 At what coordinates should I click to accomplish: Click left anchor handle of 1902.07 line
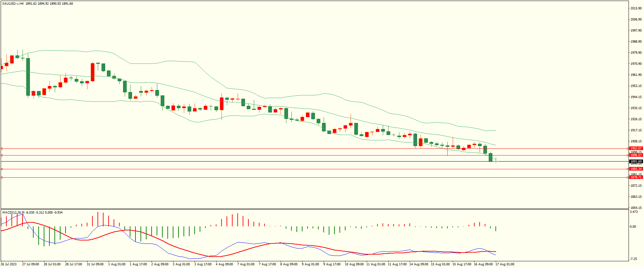point(2,148)
